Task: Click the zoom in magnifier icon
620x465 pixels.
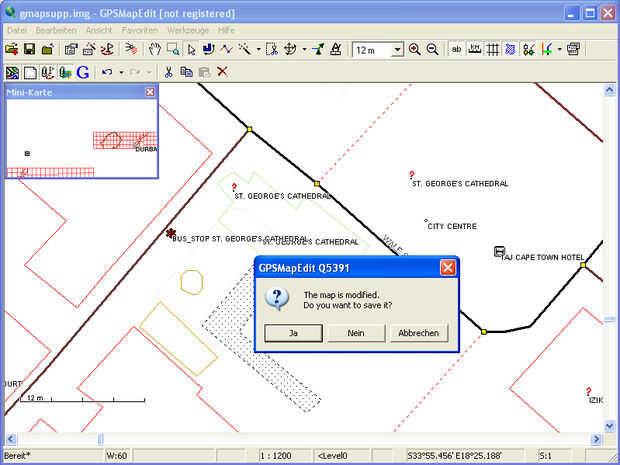Action: tap(414, 49)
